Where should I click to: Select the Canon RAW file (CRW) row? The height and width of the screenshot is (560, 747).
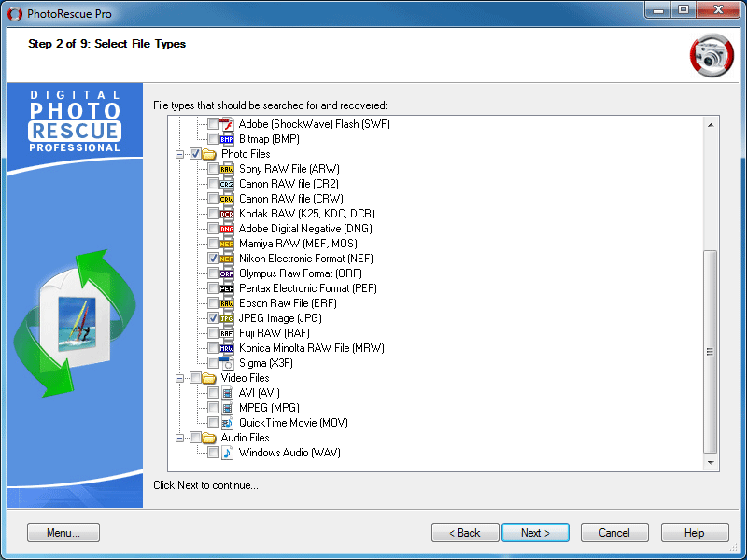coord(291,199)
